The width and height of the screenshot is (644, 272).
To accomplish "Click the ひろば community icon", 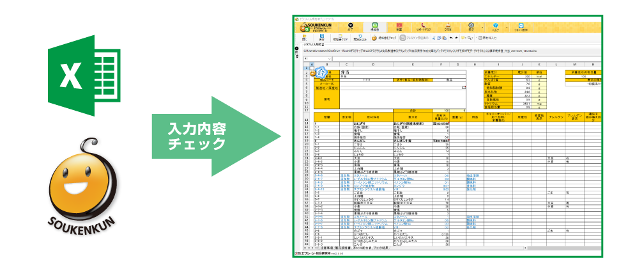I will [447, 27].
